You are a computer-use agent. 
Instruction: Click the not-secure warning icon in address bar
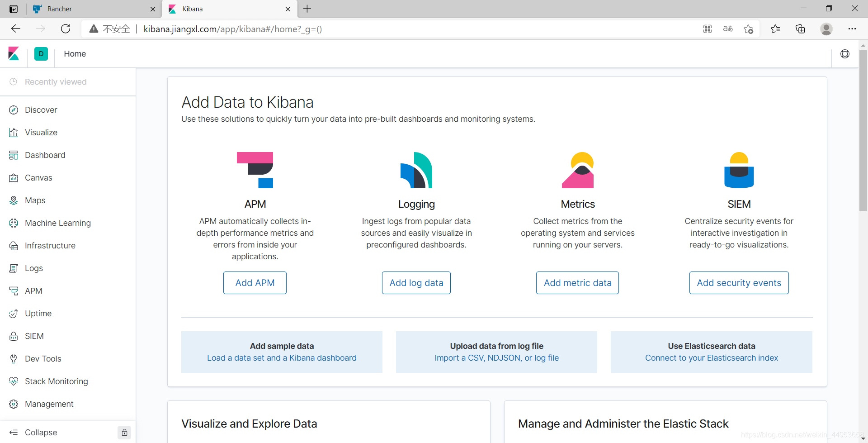94,29
